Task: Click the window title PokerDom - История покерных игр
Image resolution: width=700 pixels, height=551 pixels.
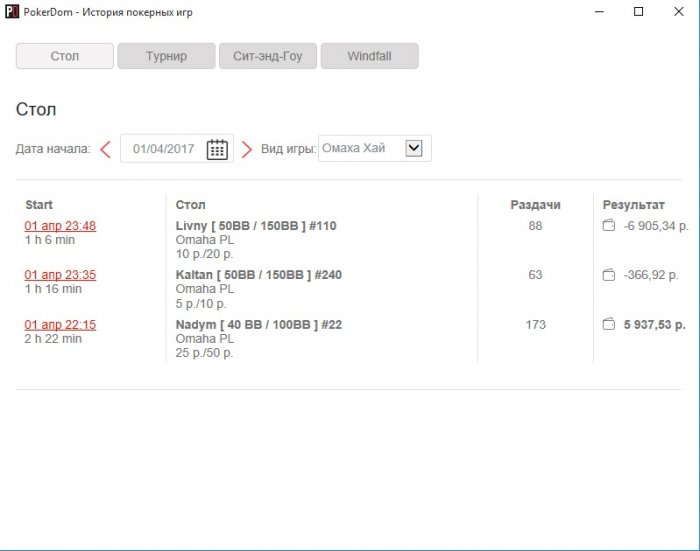Action: point(108,12)
